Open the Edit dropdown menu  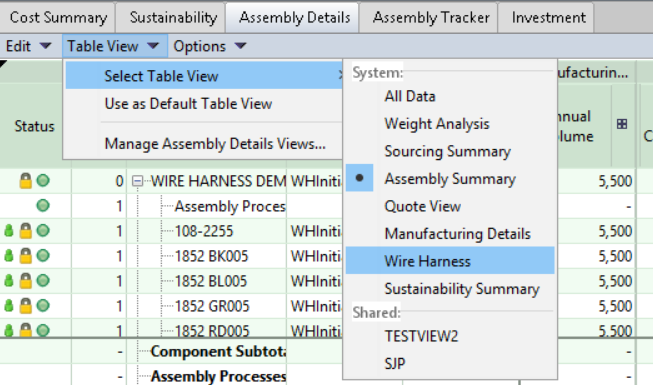[28, 46]
